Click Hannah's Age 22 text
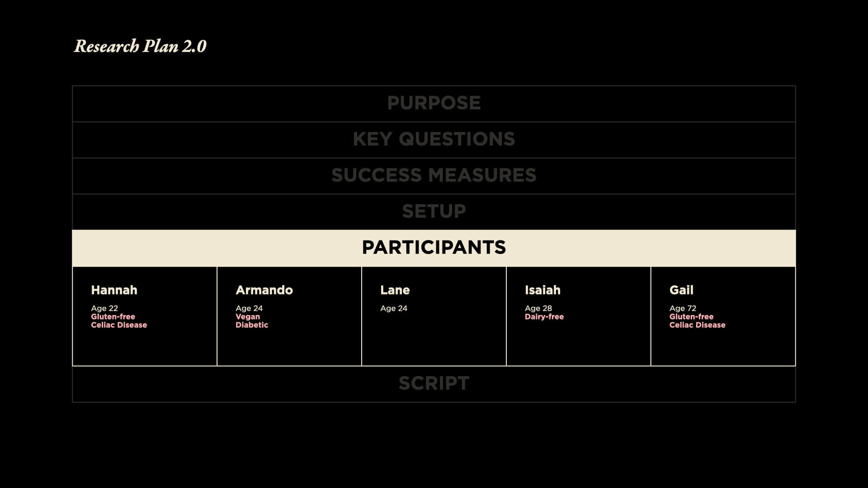868x488 pixels. pos(104,308)
